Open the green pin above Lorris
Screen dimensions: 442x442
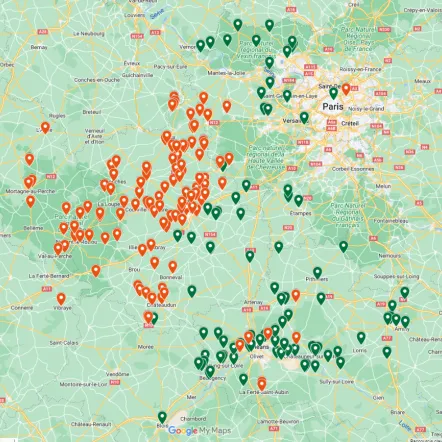361,338
